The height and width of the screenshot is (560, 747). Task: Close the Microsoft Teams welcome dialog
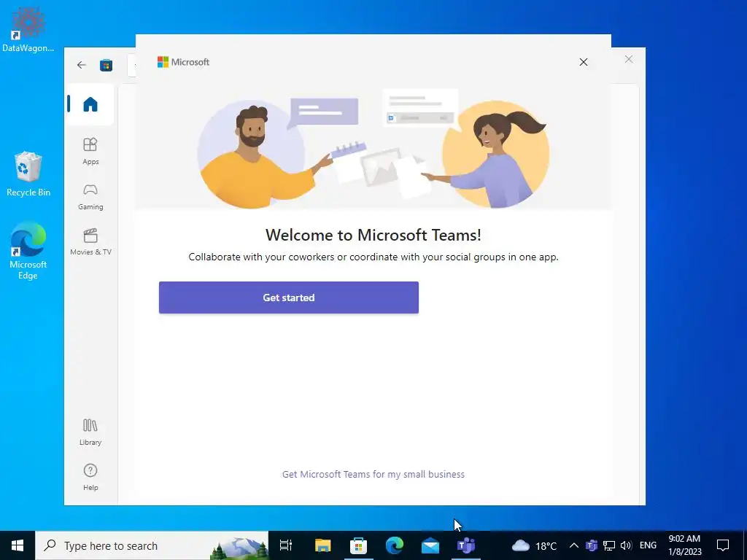tap(583, 62)
